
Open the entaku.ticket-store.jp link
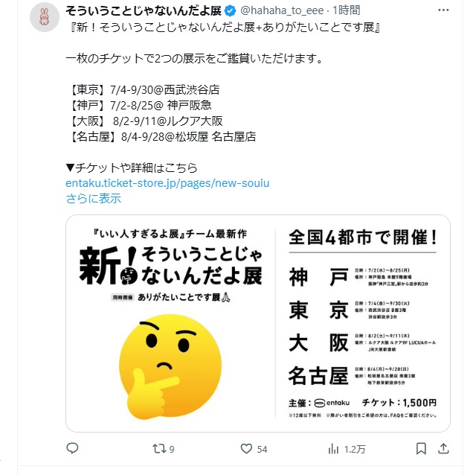point(167,183)
